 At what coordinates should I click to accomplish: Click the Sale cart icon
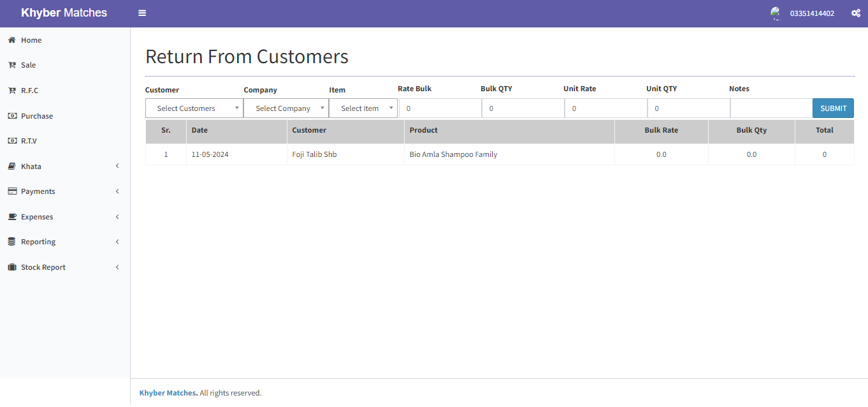(x=11, y=65)
